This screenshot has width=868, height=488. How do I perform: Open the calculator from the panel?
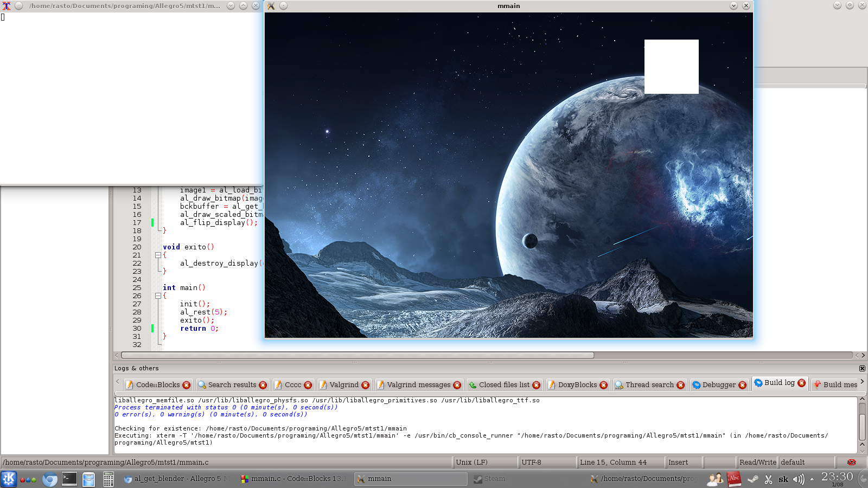(108, 479)
